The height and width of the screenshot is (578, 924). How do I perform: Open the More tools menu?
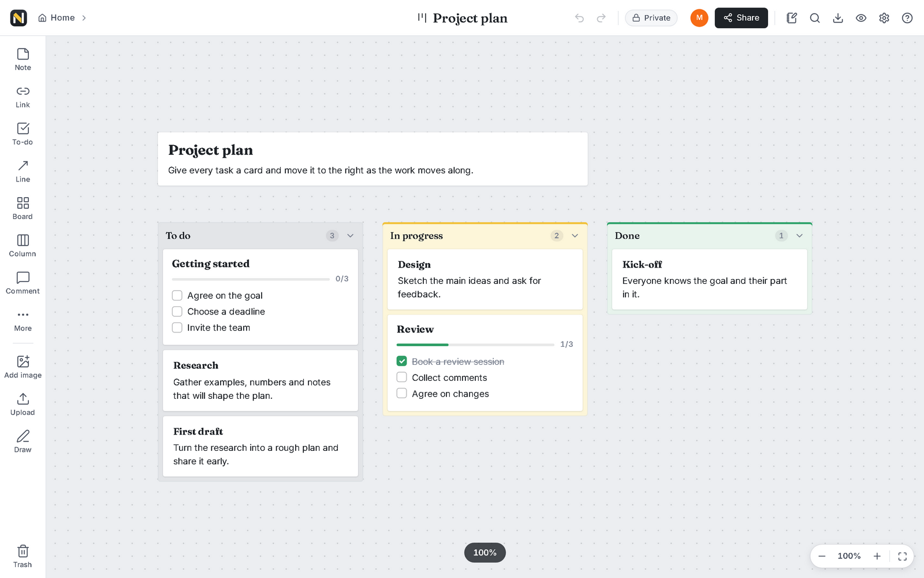point(23,321)
